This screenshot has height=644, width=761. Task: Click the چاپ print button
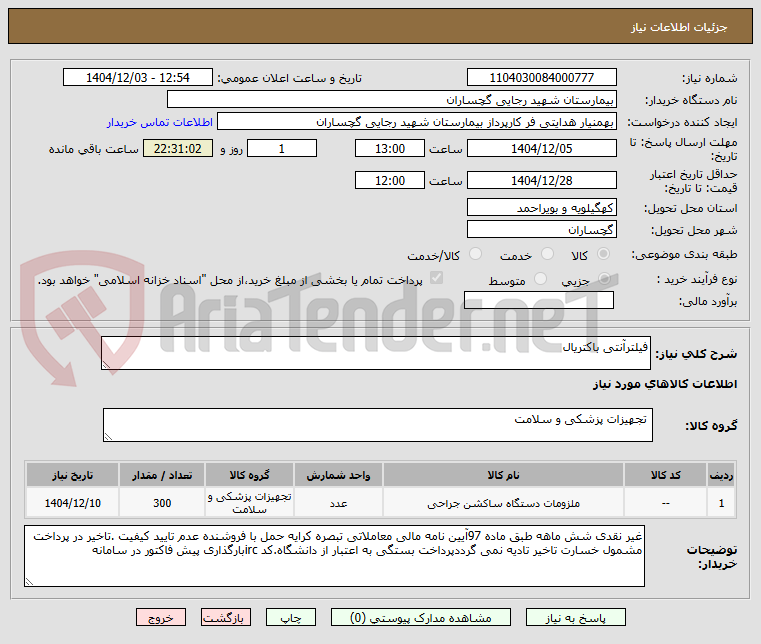point(291,617)
